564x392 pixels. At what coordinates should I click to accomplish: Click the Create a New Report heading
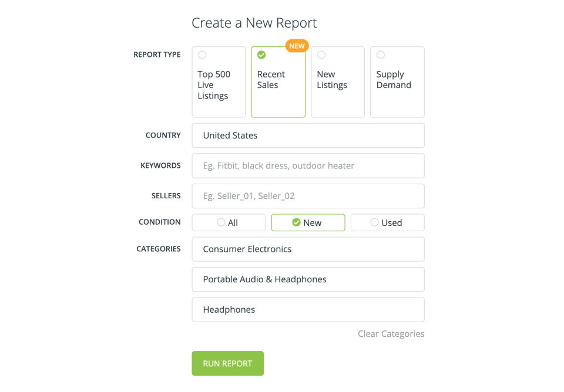254,23
